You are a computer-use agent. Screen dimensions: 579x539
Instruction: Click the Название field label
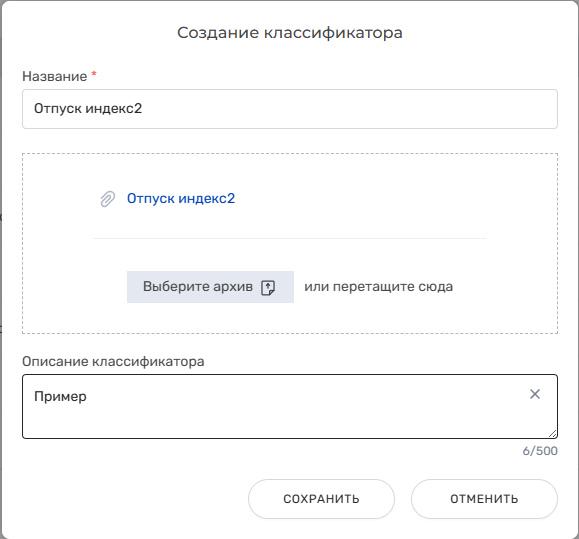[x=55, y=76]
